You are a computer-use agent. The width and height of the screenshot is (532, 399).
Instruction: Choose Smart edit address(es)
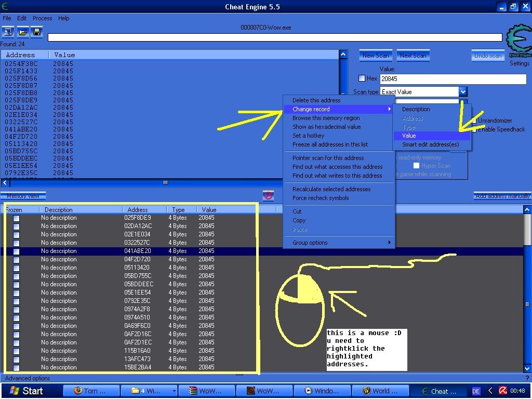point(432,144)
